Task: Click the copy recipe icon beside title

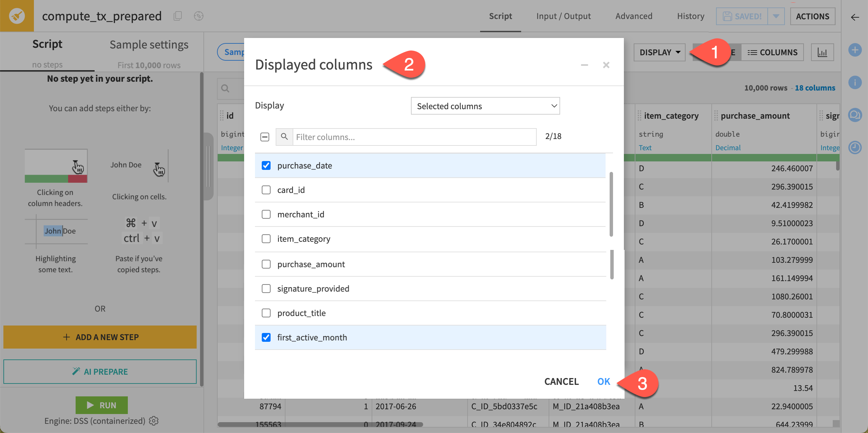Action: [x=178, y=16]
